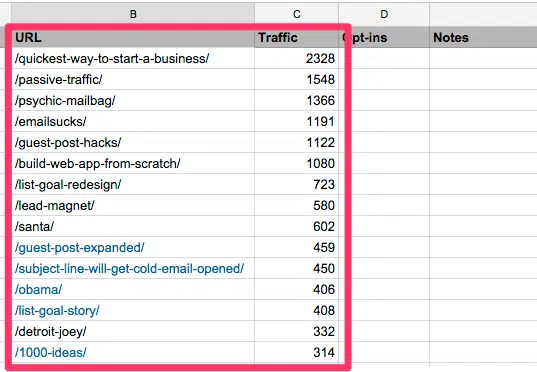Click the URL header cell
This screenshot has width=537, height=372.
click(x=133, y=37)
